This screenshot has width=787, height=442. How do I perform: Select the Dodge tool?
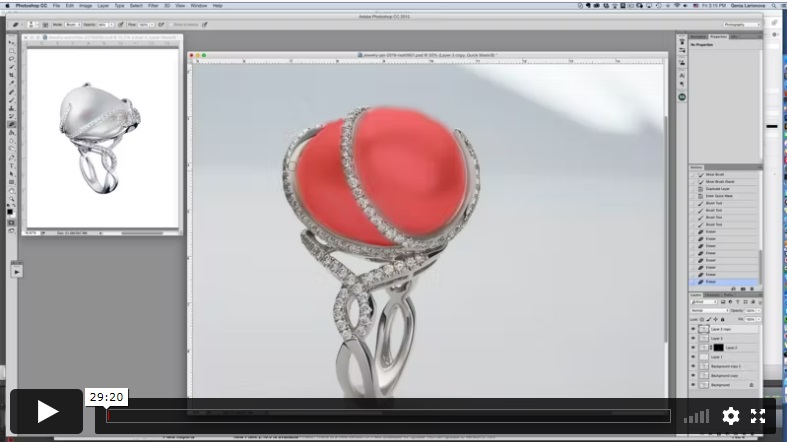(x=12, y=149)
